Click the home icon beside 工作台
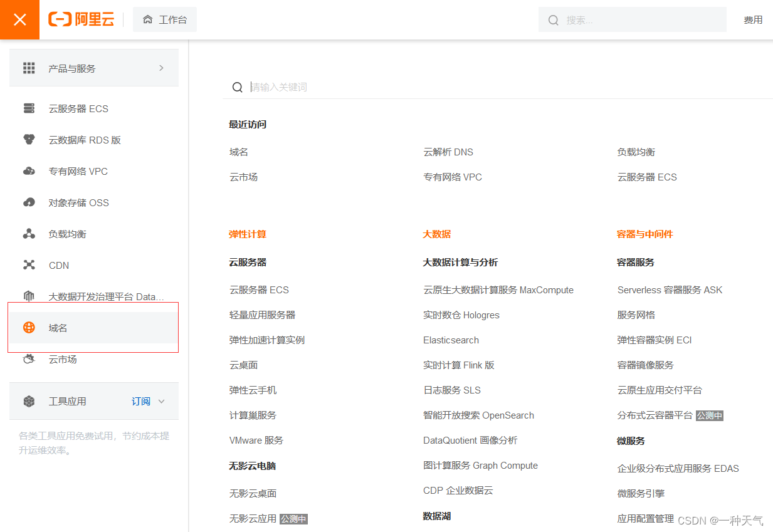Screen dimensions: 773x532 tap(148, 19)
